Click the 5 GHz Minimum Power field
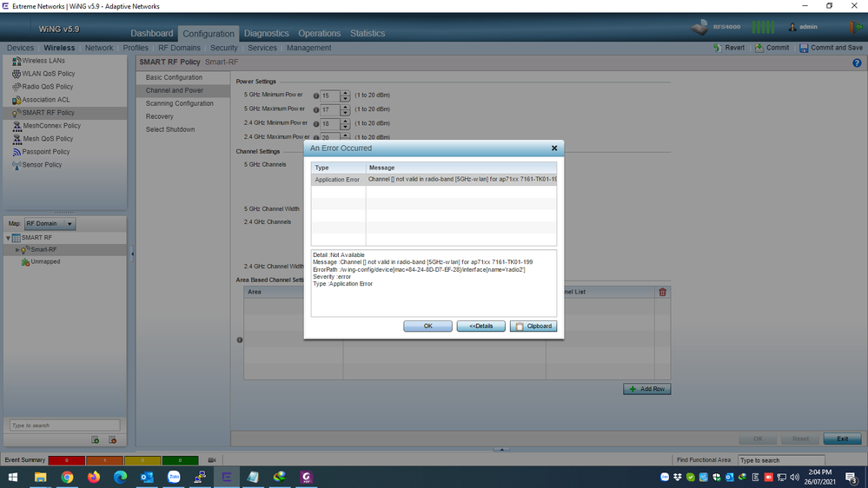The width and height of the screenshot is (868, 488). (x=330, y=96)
